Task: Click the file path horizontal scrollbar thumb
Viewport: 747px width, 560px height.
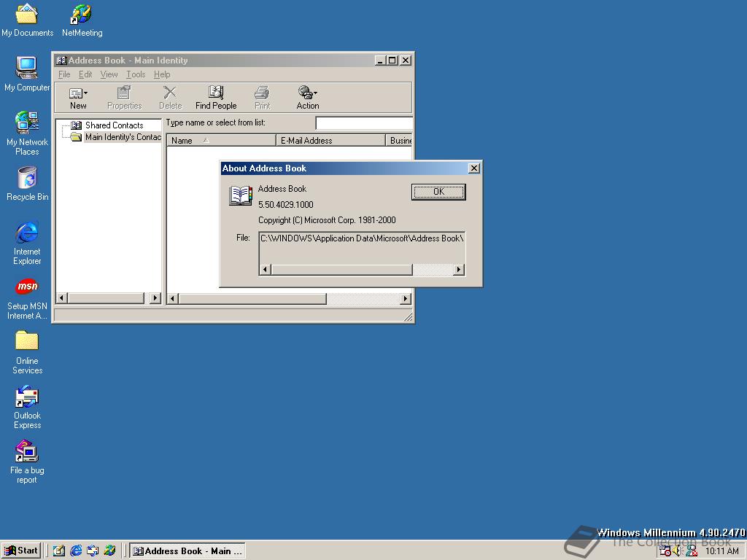Action: [341, 270]
